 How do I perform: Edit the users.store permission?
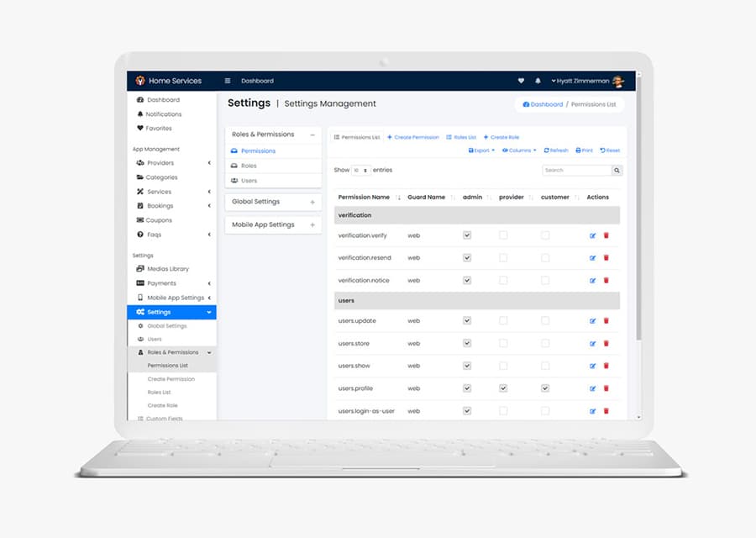click(592, 344)
